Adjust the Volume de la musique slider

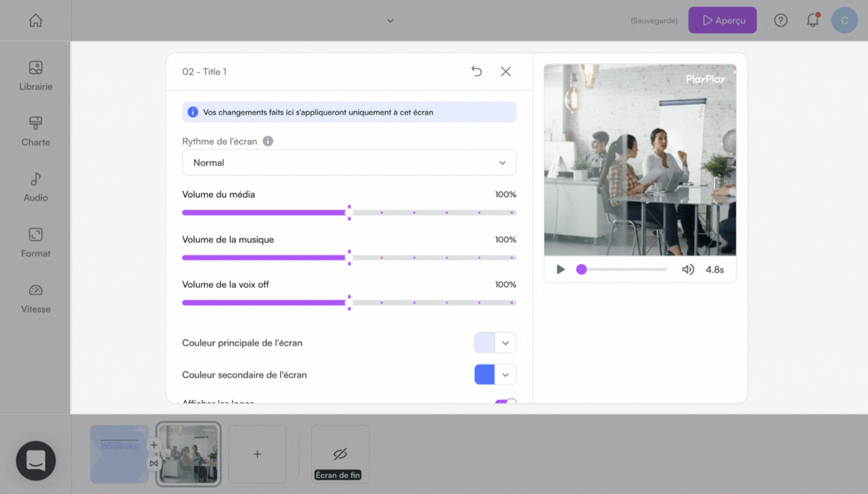349,257
